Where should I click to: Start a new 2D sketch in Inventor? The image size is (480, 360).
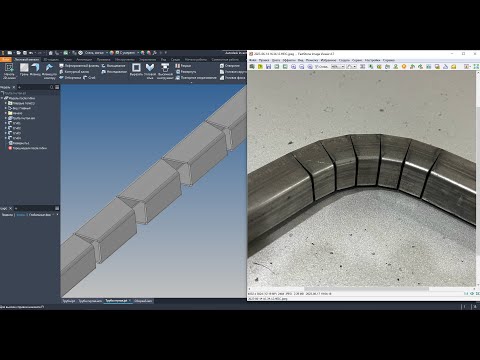[9, 71]
